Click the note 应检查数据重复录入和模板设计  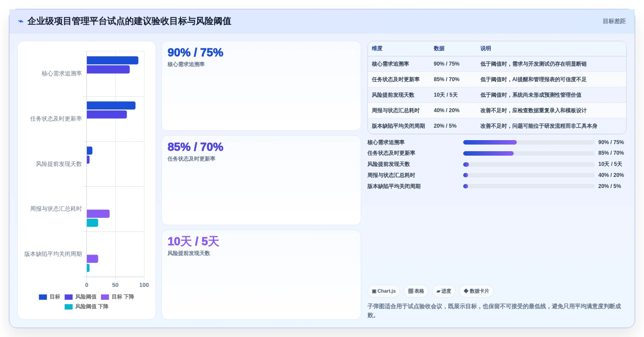click(549, 110)
